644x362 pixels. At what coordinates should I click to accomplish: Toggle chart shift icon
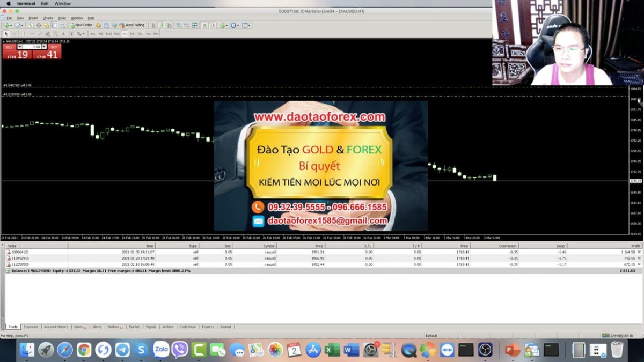[213, 25]
